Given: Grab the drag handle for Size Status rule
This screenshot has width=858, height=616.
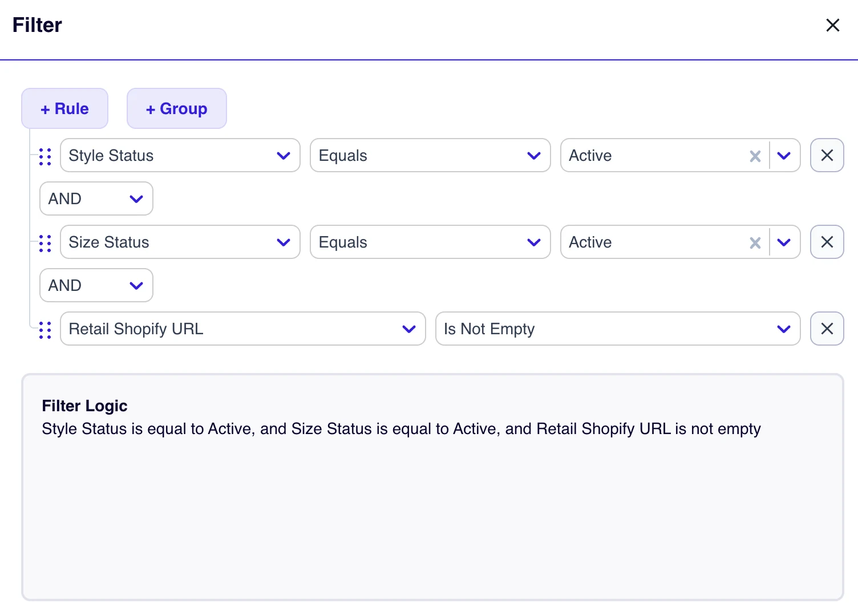Looking at the screenshot, I should coord(45,242).
